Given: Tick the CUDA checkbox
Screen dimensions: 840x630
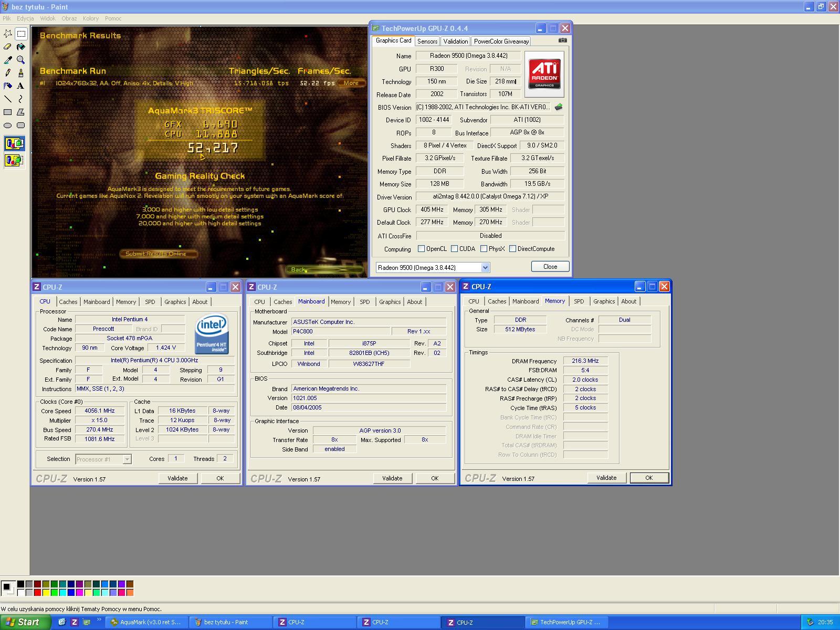Looking at the screenshot, I should click(x=454, y=249).
